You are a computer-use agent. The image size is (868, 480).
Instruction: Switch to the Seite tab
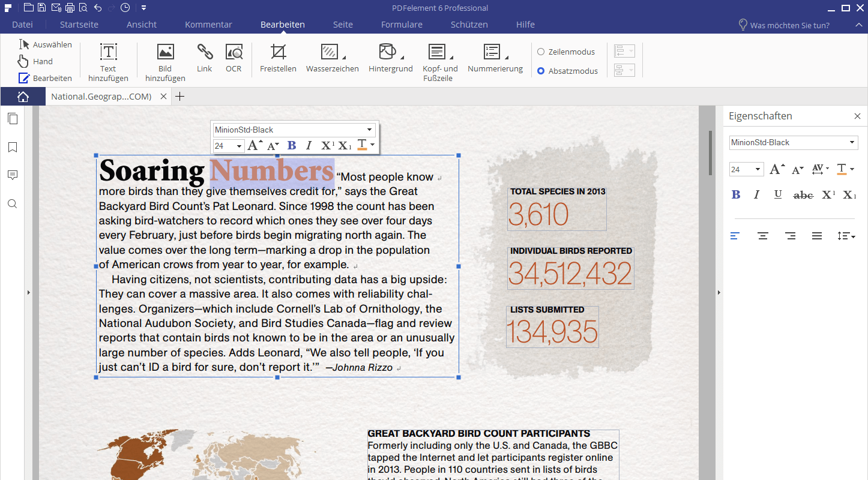pyautogui.click(x=343, y=25)
